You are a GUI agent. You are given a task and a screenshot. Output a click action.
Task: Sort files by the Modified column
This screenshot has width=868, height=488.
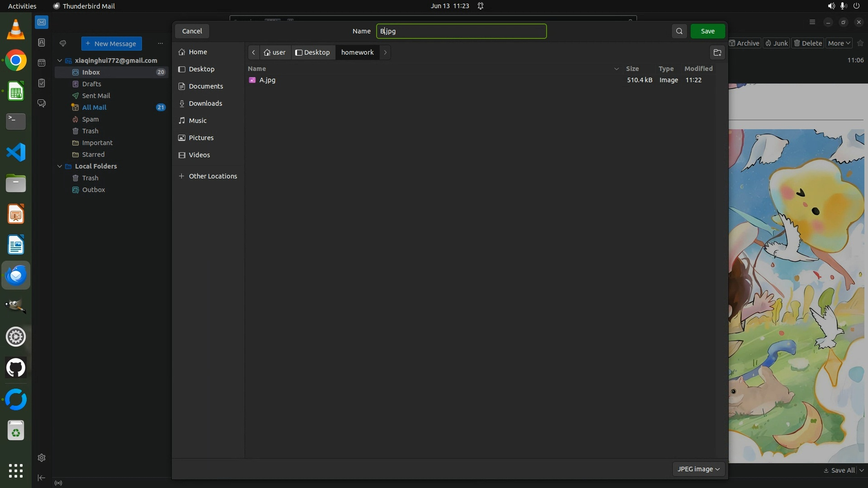click(698, 69)
